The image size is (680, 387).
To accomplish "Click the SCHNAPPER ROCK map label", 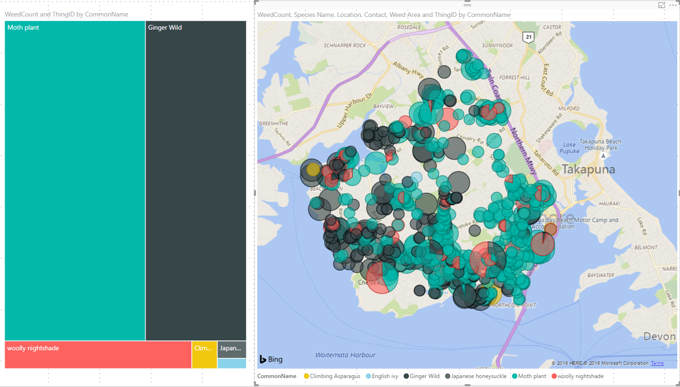I will 345,45.
